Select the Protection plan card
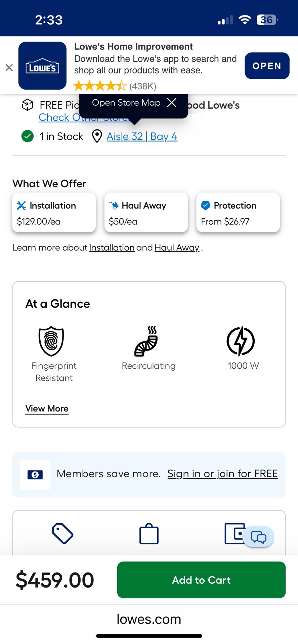The image size is (298, 644). tap(238, 213)
